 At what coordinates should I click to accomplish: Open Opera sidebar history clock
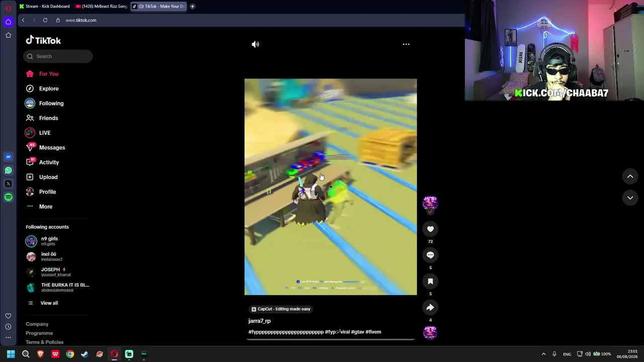(8, 327)
